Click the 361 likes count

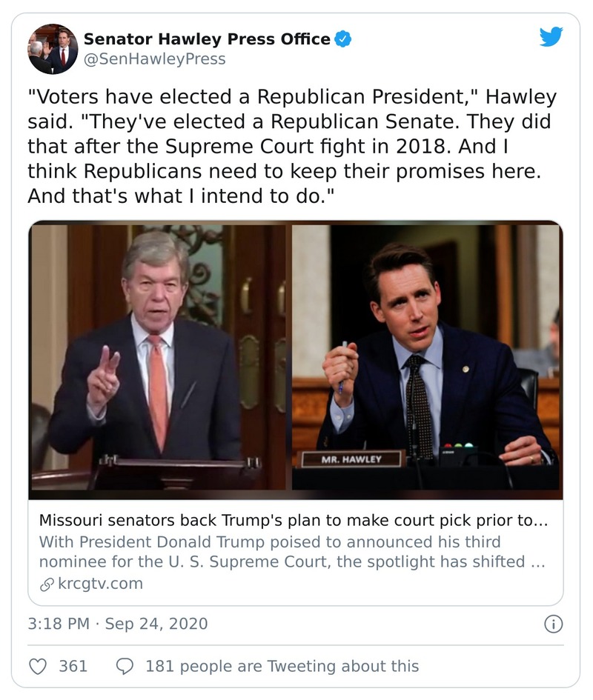pyautogui.click(x=73, y=666)
